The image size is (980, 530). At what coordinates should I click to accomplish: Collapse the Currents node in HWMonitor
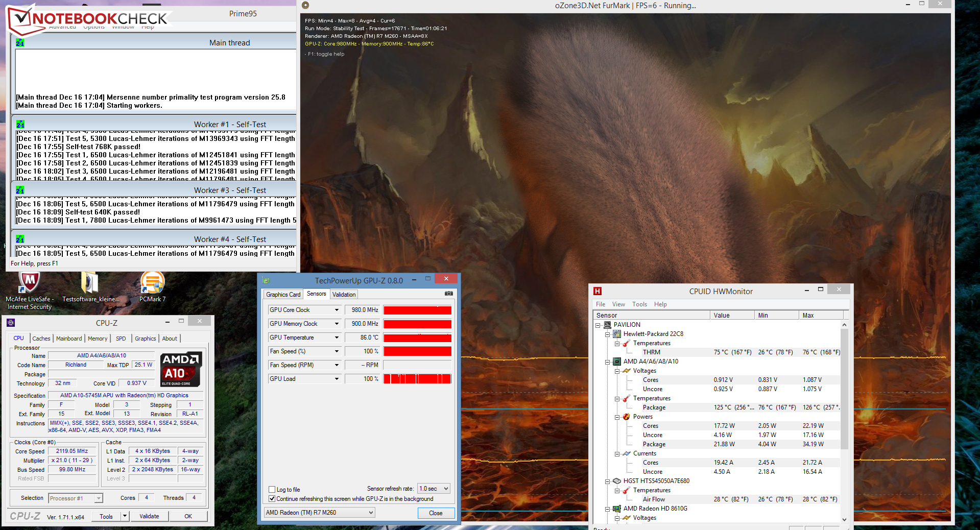tap(617, 454)
